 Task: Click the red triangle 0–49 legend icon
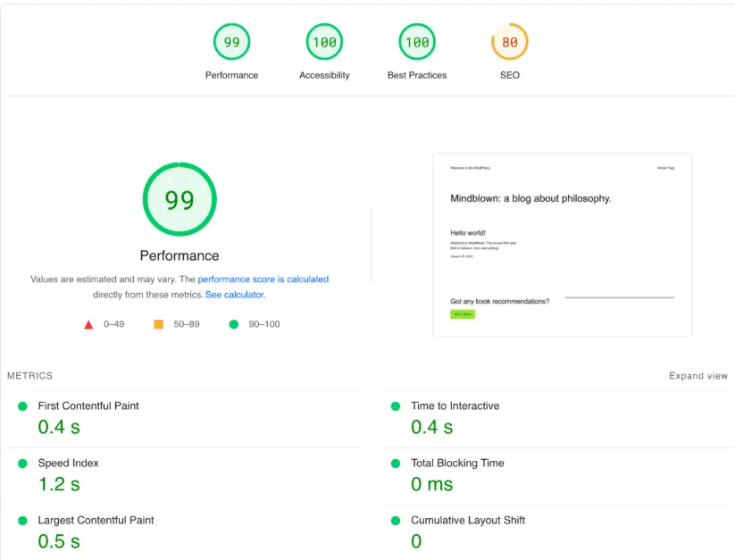click(88, 324)
